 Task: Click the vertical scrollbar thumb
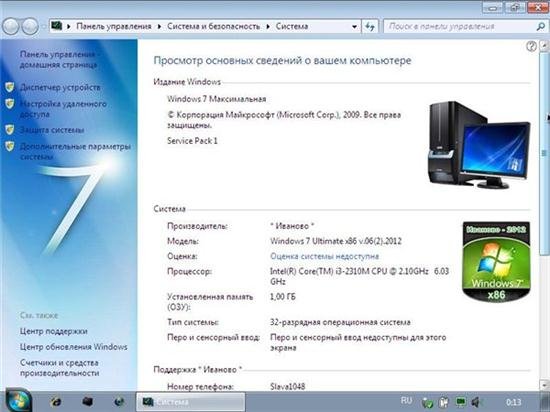click(x=544, y=154)
